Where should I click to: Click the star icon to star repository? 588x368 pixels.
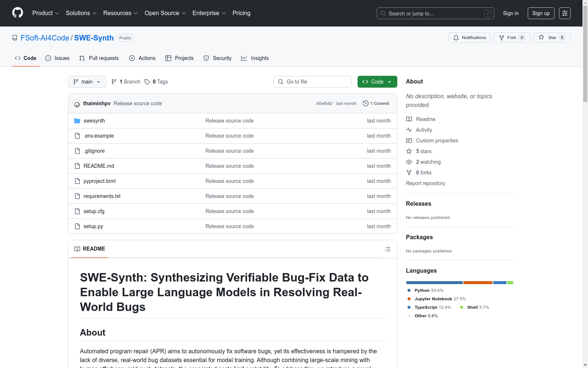tap(541, 37)
